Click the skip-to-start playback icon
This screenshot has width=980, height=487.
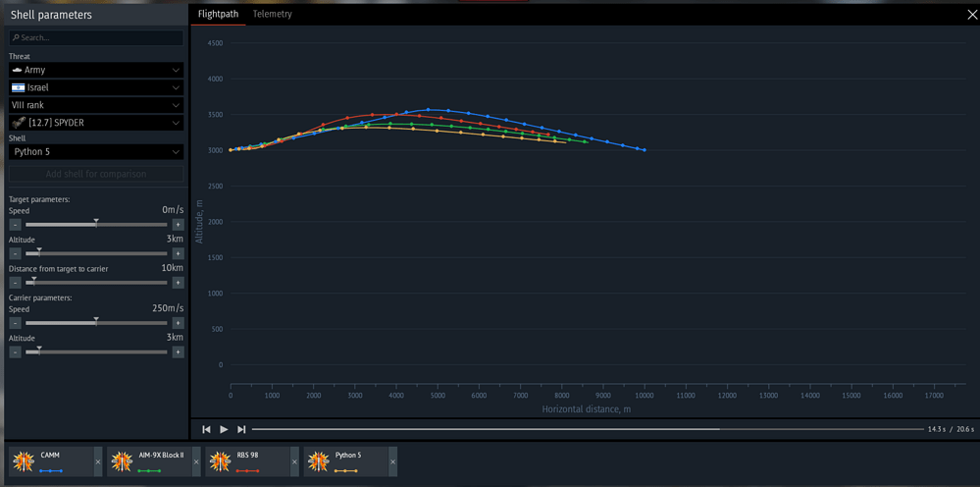click(206, 429)
